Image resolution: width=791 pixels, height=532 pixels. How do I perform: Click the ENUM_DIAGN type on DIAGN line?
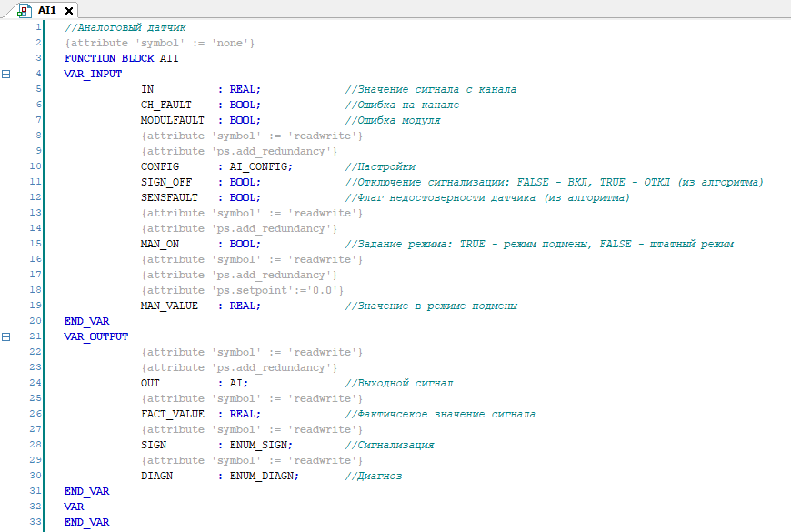pos(264,476)
